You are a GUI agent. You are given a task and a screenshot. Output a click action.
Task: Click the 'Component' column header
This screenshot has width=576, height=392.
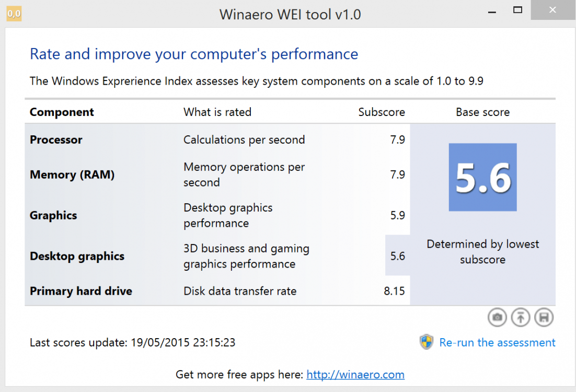[x=62, y=112]
